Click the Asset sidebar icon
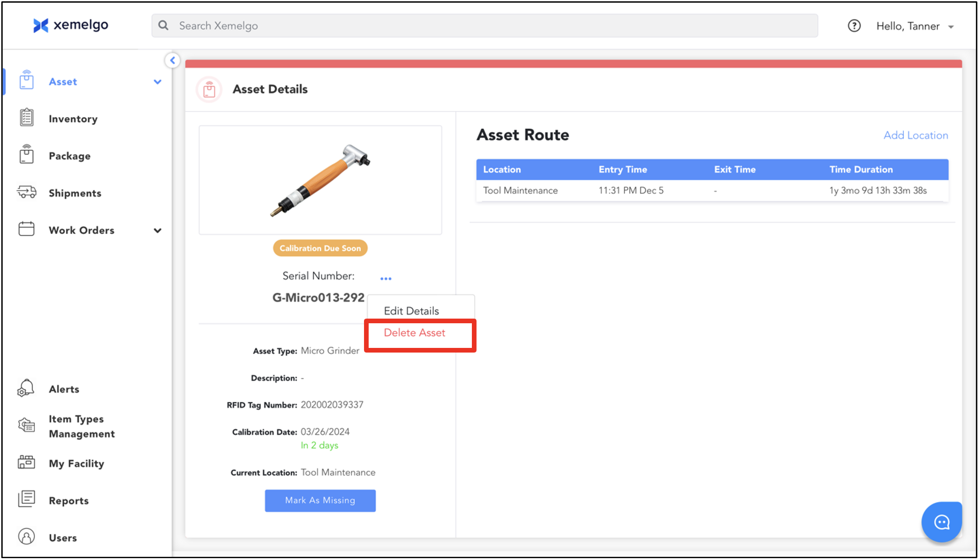This screenshot has height=560, width=980. pyautogui.click(x=26, y=80)
